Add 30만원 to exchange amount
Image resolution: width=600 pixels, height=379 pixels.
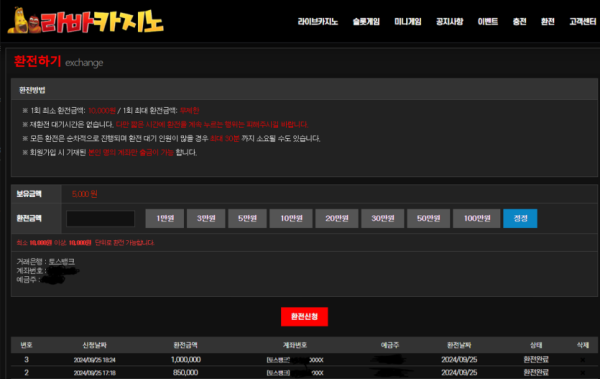(x=383, y=218)
